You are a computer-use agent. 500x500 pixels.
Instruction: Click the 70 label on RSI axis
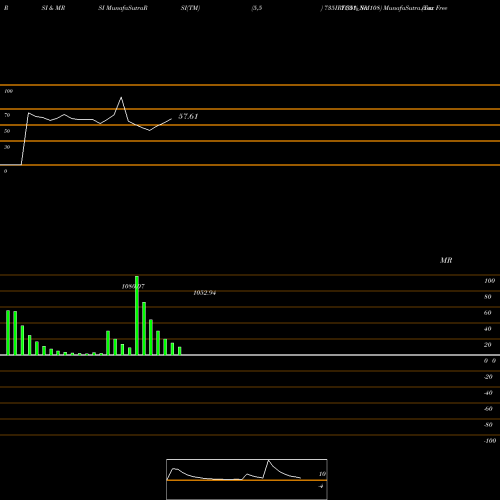[7, 115]
